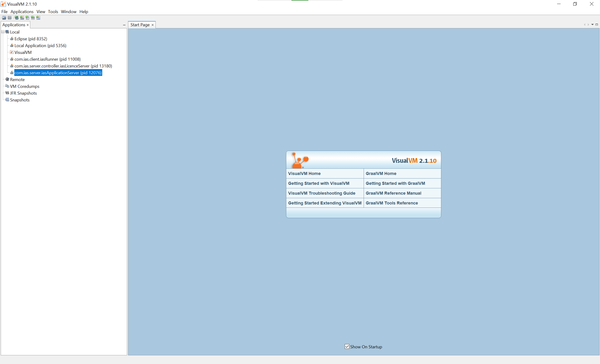This screenshot has width=600, height=364.
Task: Open the VisualVM Home link
Action: coord(304,174)
